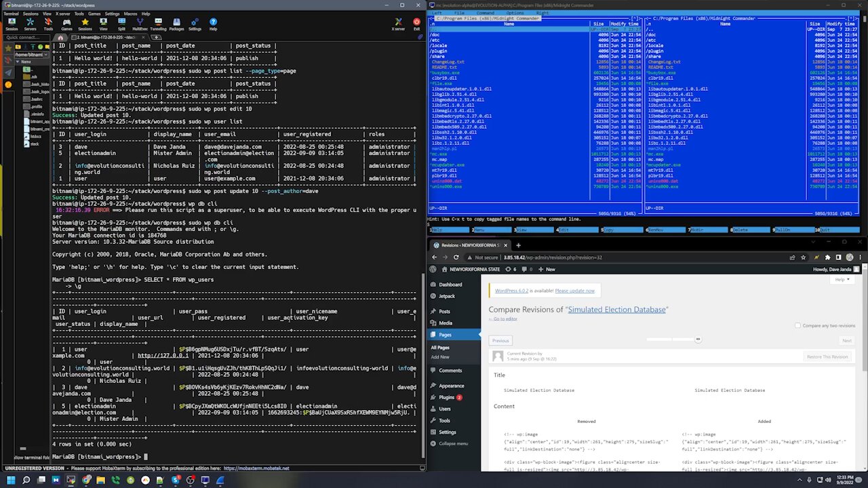This screenshot has height=488, width=868.
Task: Open the paper-plane sidebar tab in MobaXterm
Action: (8, 73)
